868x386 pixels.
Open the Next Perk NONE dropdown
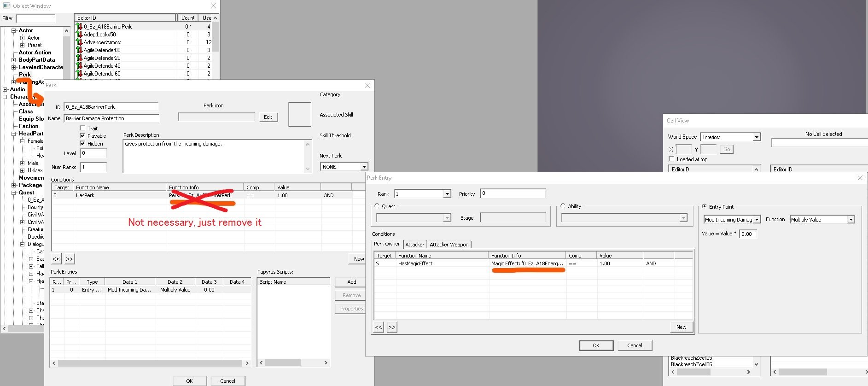pyautogui.click(x=364, y=167)
